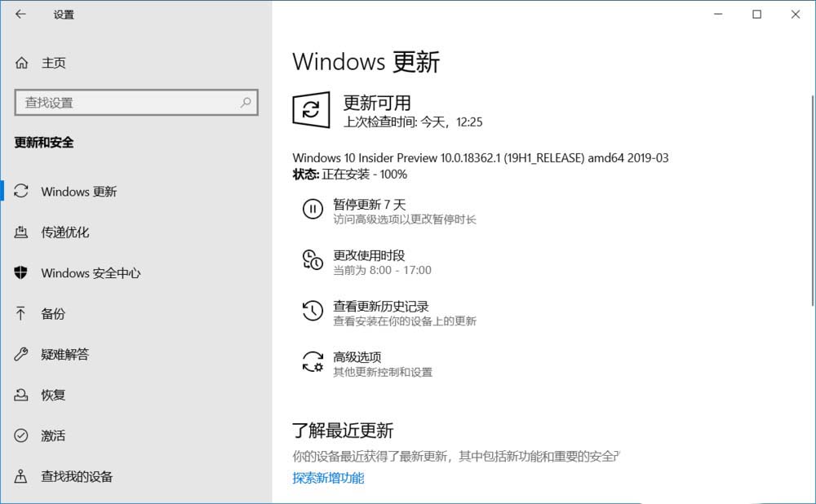Click the 备份 upload arrow icon
This screenshot has width=816, height=504.
point(21,313)
